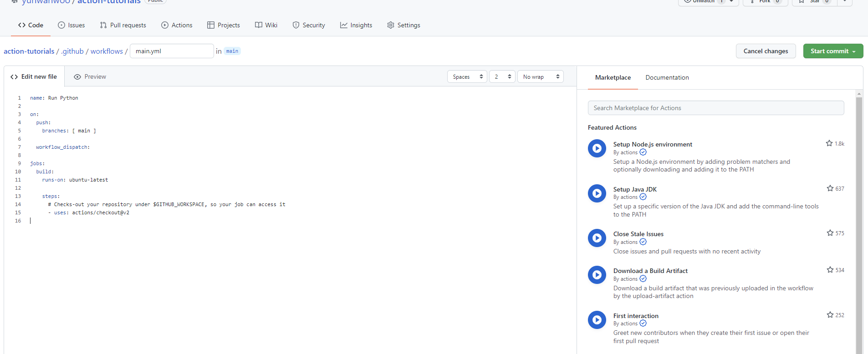Click 'uses: actions/checkout@v2' line in editor
This screenshot has width=868, height=354.
tap(89, 212)
